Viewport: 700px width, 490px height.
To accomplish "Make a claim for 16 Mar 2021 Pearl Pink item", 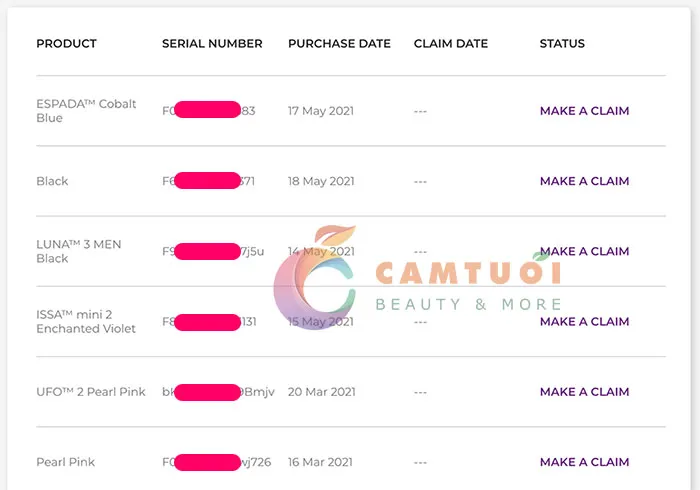I will tap(584, 462).
